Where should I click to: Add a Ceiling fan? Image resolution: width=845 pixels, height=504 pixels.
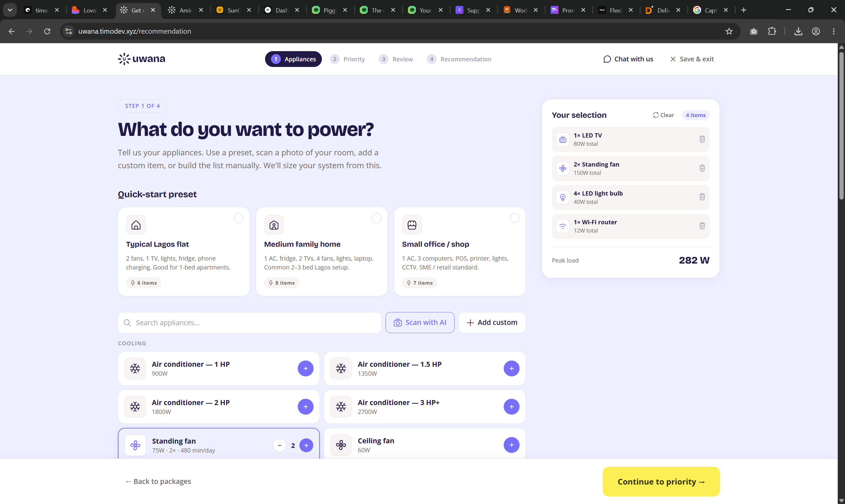511,445
